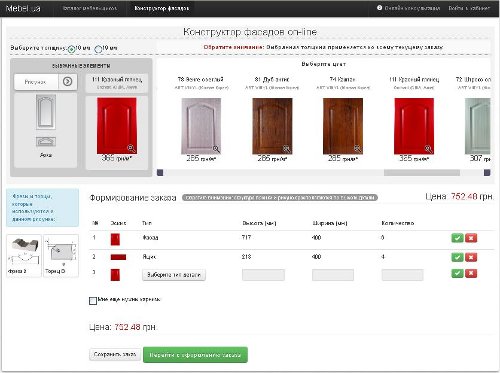Choose color 111 Красный глянец in the color list
This screenshot has width=500, height=373.
click(414, 126)
